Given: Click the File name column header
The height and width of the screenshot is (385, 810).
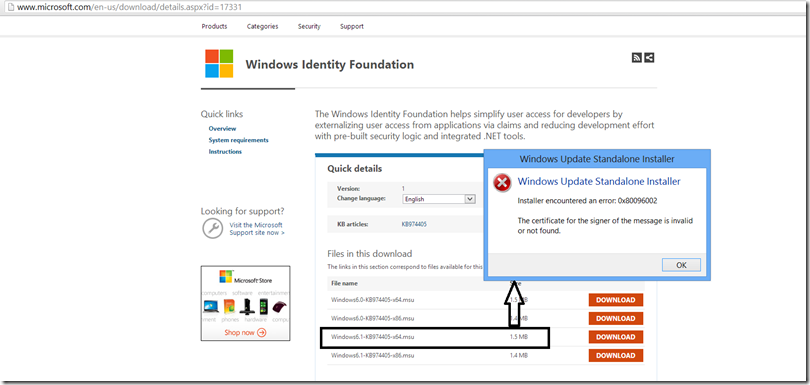Looking at the screenshot, I should [344, 283].
